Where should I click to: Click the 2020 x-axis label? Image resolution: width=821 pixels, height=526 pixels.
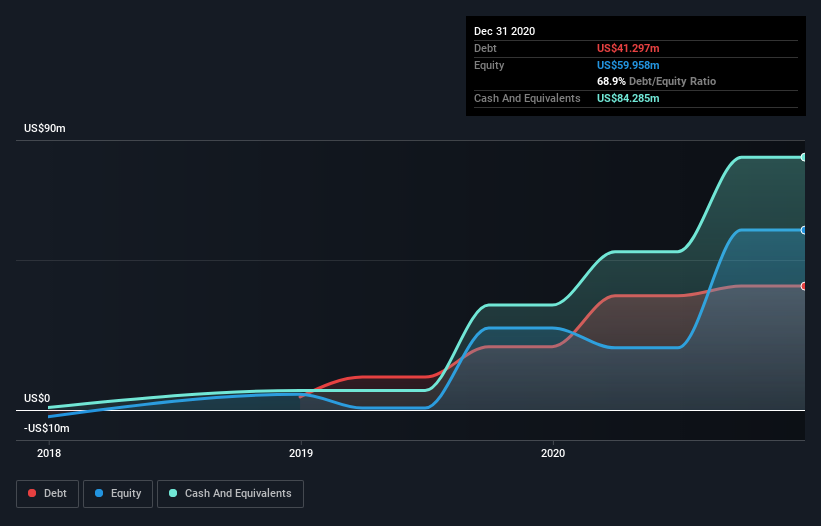tap(553, 453)
